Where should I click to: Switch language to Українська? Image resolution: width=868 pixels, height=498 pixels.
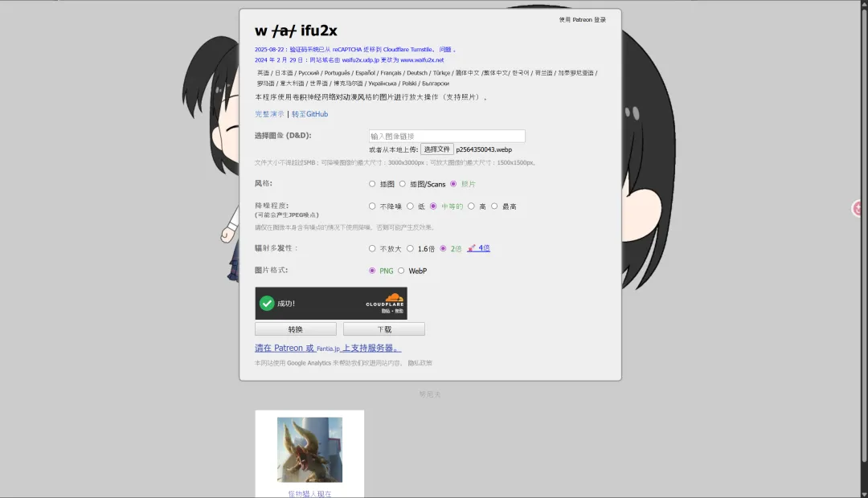(383, 83)
